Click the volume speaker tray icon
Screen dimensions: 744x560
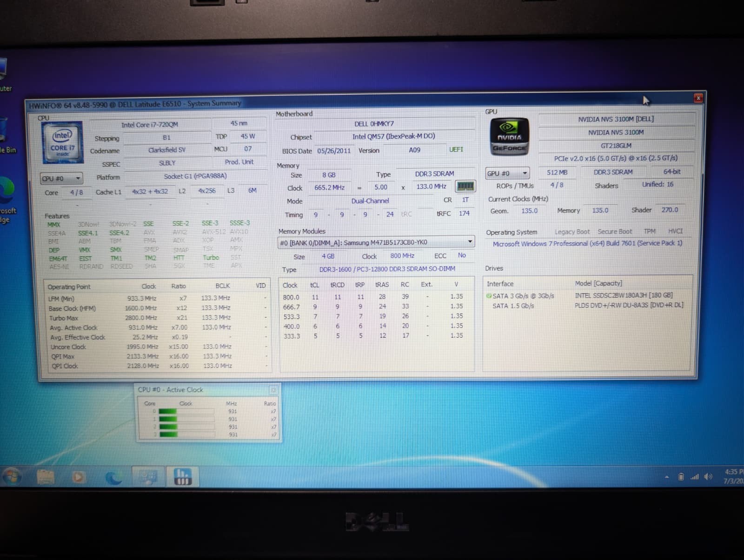coord(708,477)
